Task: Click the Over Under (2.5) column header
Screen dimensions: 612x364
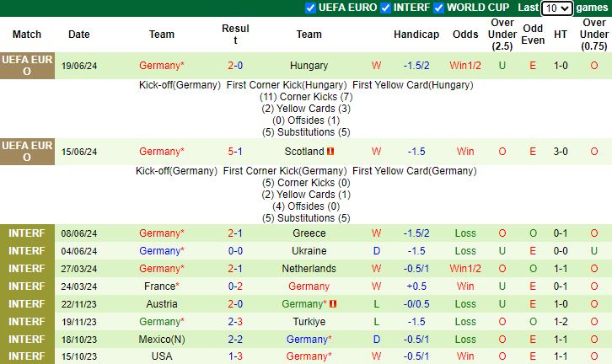Action: tap(502, 35)
